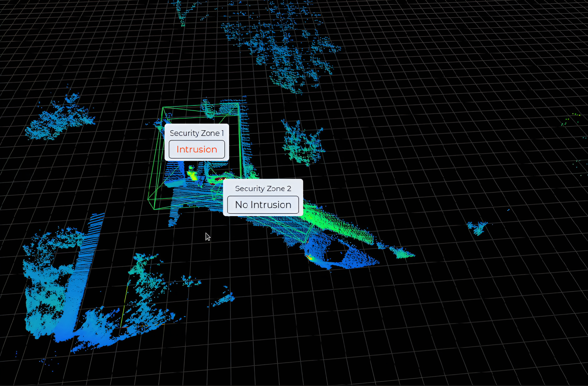The image size is (588, 386).
Task: Click the red Intrusion status button
Action: tap(197, 149)
